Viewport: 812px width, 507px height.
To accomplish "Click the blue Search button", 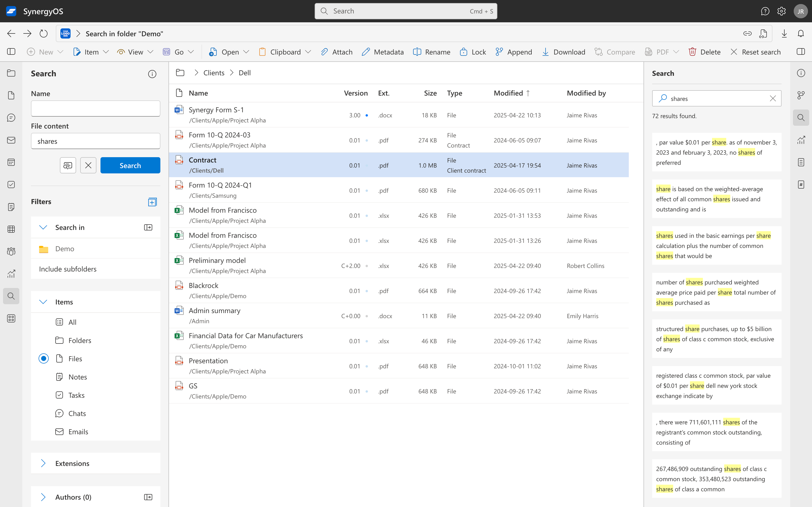I will pos(130,165).
